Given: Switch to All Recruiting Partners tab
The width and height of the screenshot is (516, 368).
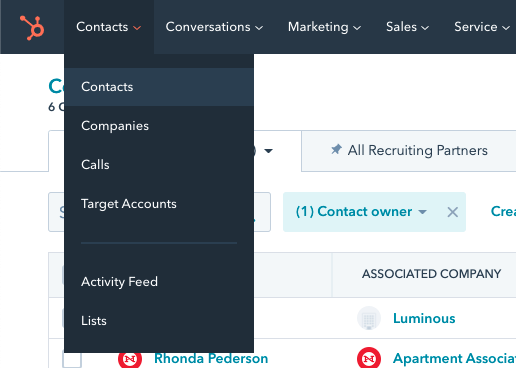Looking at the screenshot, I should [x=409, y=151].
